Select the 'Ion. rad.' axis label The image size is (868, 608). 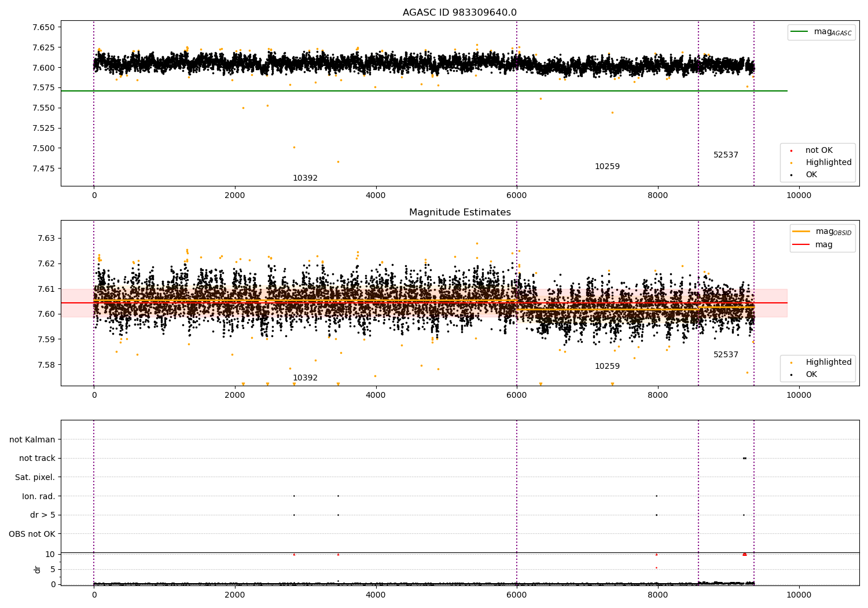point(38,497)
